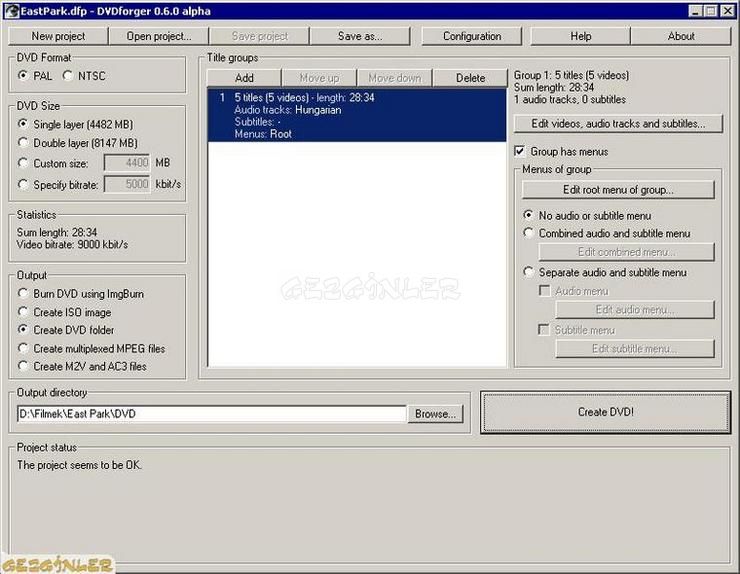Add a new title group
The image size is (740, 574).
[244, 78]
